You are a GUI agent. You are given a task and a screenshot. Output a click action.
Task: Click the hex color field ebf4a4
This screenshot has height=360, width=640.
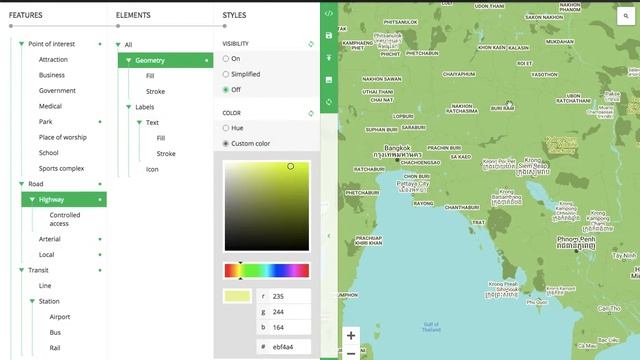pyautogui.click(x=283, y=347)
